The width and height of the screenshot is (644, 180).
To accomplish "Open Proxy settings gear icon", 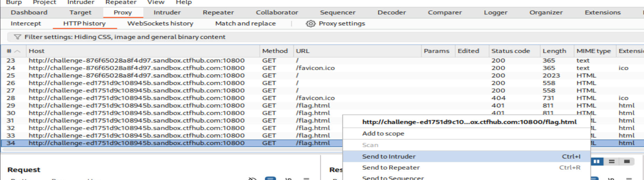I will pyautogui.click(x=311, y=24).
